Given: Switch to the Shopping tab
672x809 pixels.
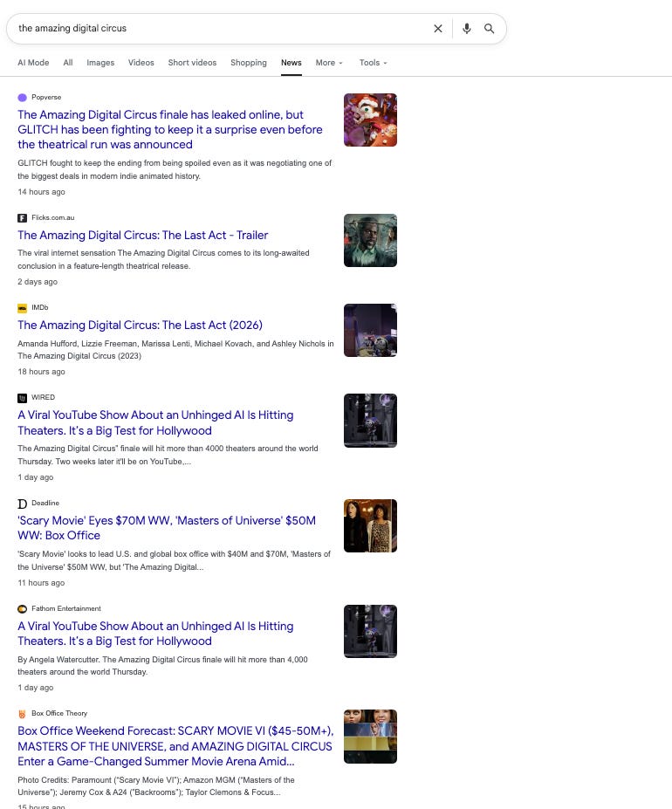Looking at the screenshot, I should pos(249,63).
